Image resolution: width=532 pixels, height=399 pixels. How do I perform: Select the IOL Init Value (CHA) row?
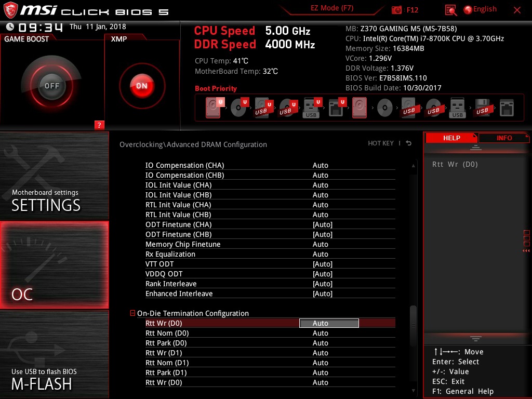point(270,185)
